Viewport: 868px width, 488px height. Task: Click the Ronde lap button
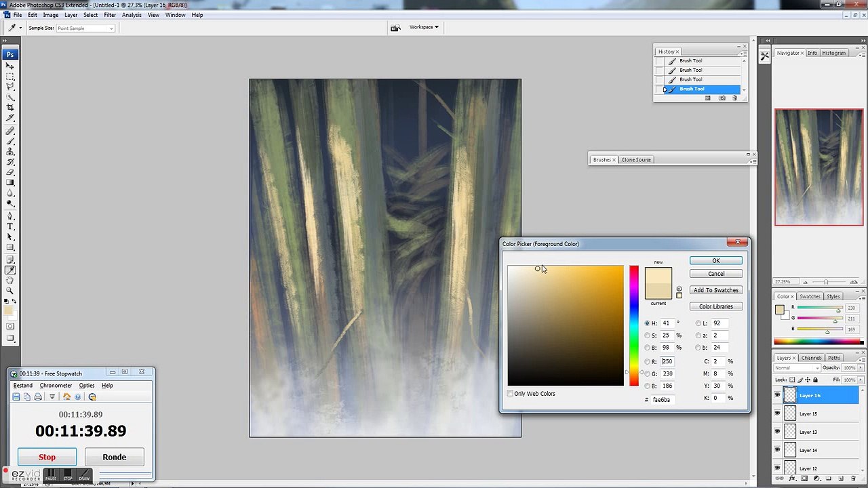click(114, 457)
